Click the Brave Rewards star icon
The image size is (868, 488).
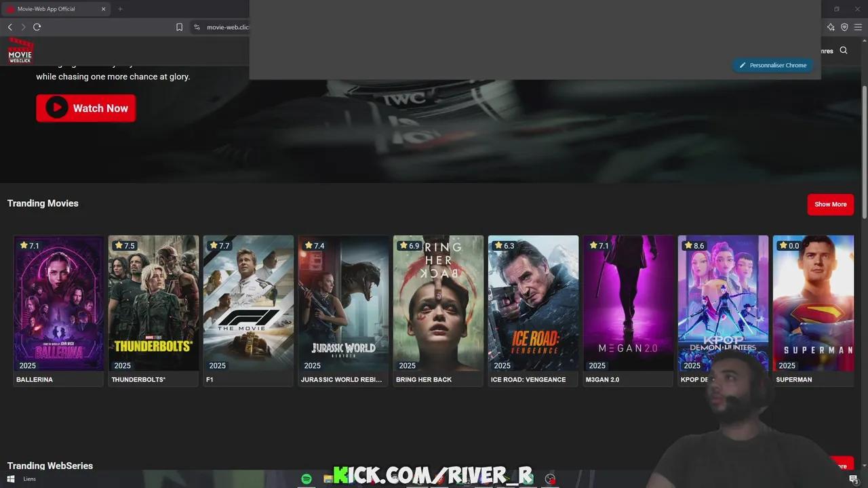(831, 27)
